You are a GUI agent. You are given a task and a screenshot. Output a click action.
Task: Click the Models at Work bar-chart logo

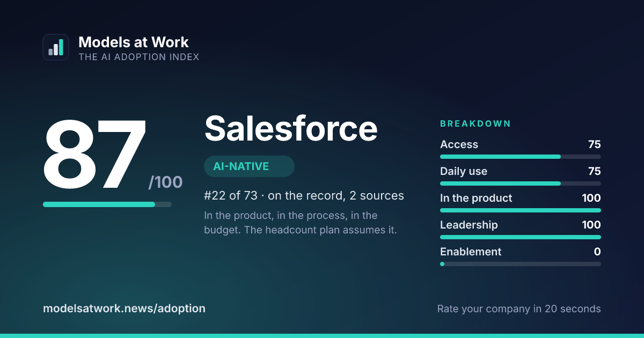[x=56, y=47]
